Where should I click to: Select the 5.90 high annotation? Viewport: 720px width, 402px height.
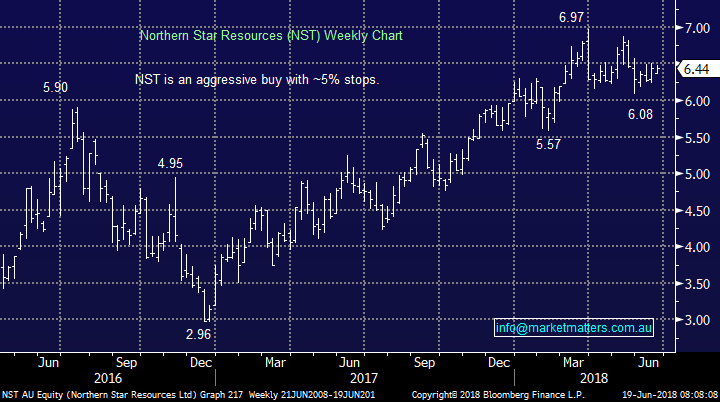coord(55,88)
